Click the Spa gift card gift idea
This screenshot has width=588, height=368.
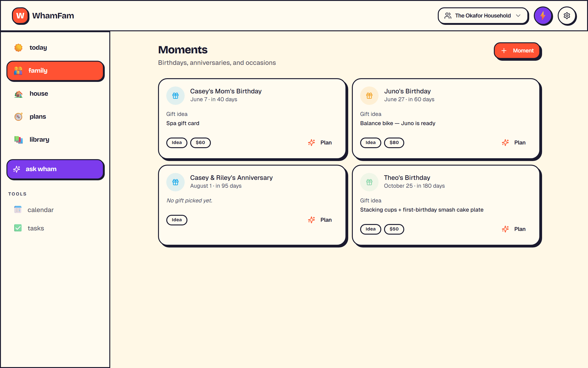pos(183,124)
